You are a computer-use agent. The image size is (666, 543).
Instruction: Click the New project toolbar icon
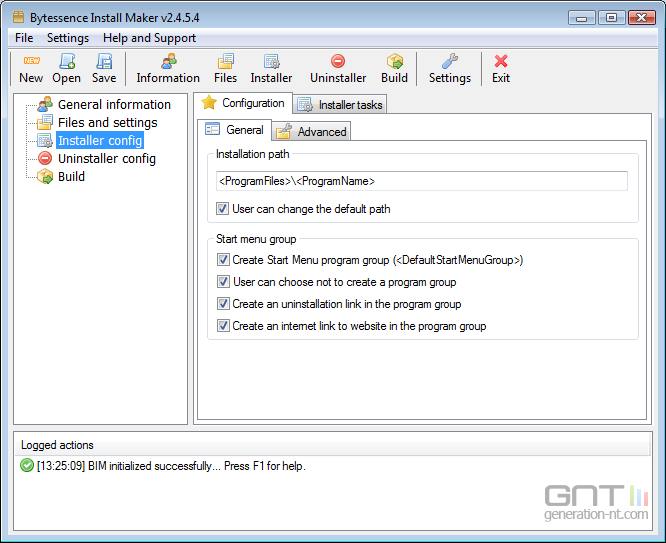[x=31, y=61]
